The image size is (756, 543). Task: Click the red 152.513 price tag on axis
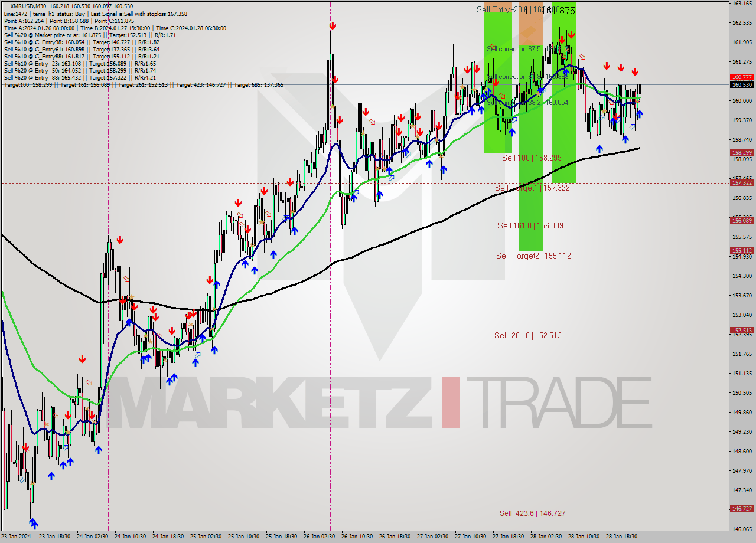coord(742,331)
